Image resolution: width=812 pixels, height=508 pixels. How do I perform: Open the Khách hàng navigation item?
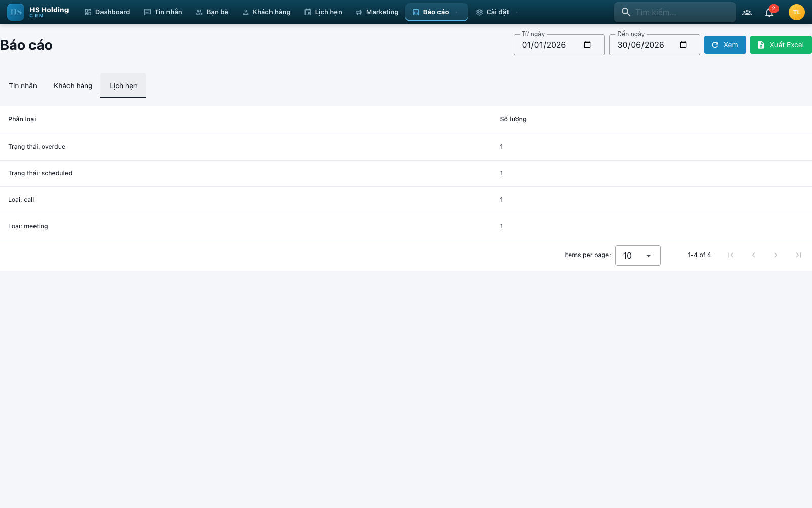(x=266, y=12)
